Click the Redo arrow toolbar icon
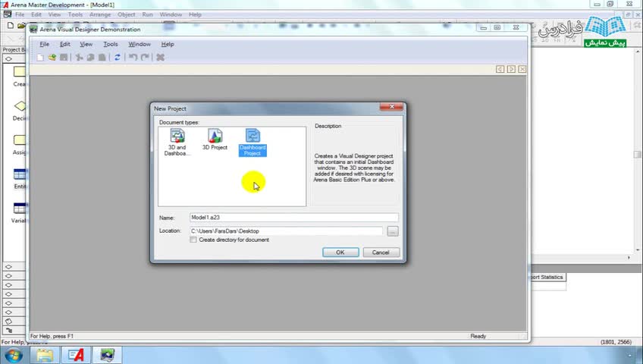643x364 pixels. pos(145,58)
